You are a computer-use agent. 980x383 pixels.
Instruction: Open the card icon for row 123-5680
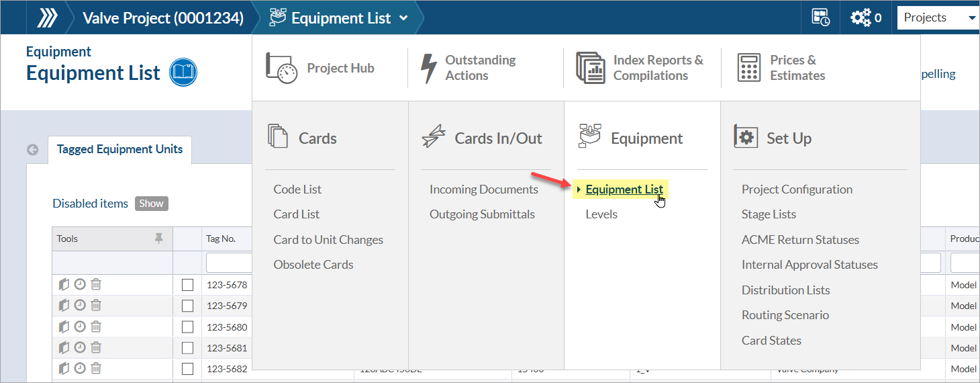[64, 327]
